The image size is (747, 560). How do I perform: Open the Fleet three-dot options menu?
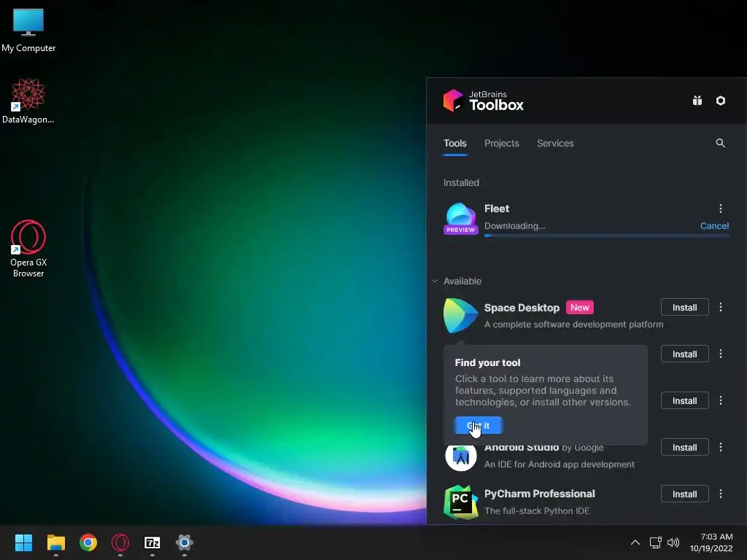[x=720, y=209]
